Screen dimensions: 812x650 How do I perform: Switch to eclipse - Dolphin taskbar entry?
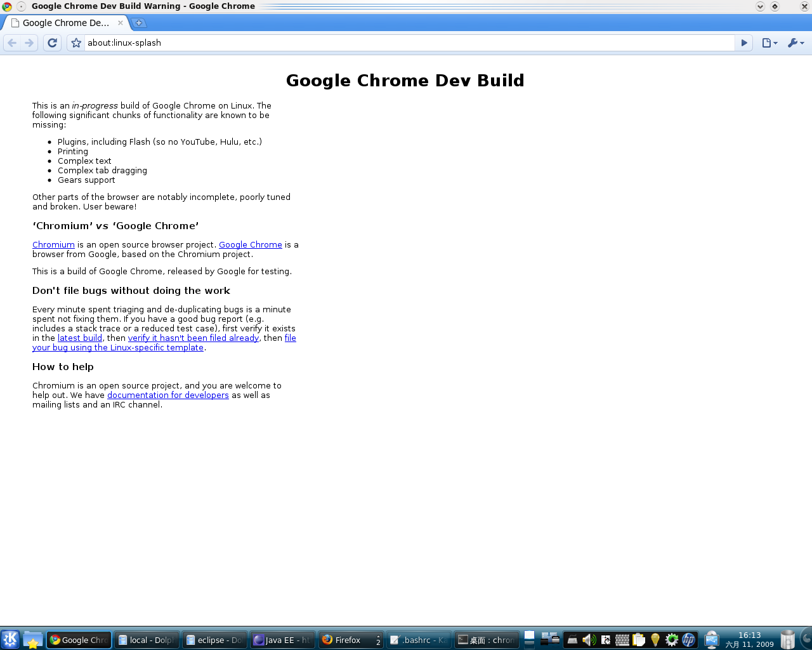(x=215, y=640)
